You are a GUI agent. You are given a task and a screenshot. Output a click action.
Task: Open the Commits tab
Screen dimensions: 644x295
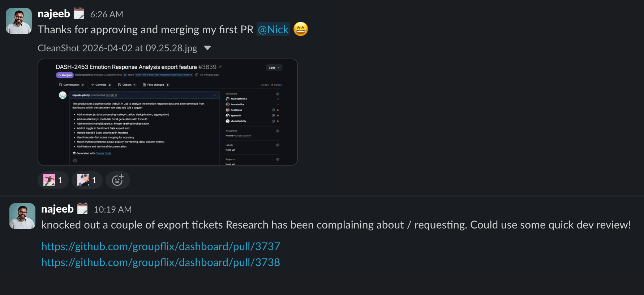[101, 85]
